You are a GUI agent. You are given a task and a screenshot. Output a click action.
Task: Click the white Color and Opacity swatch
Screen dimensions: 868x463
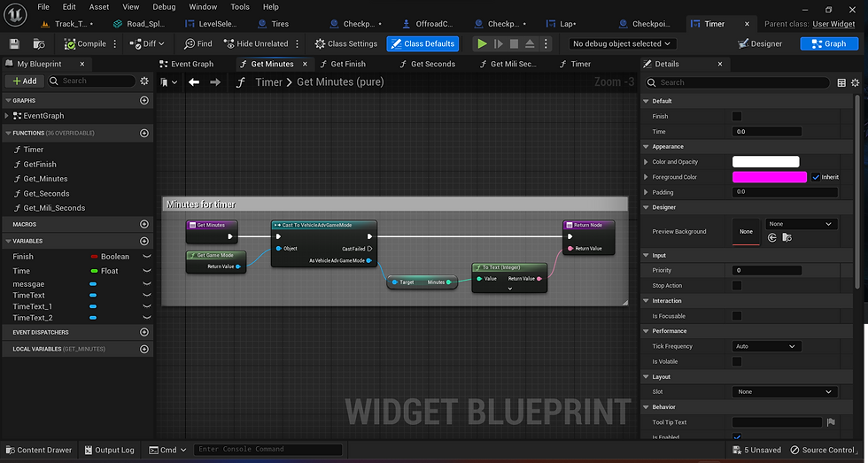point(765,162)
